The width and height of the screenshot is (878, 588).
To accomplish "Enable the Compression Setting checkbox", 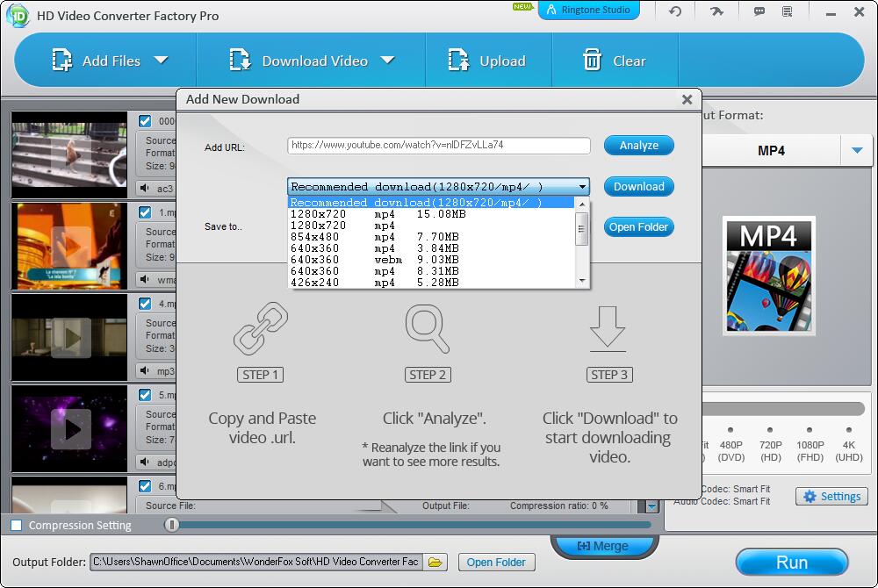I will pyautogui.click(x=17, y=526).
